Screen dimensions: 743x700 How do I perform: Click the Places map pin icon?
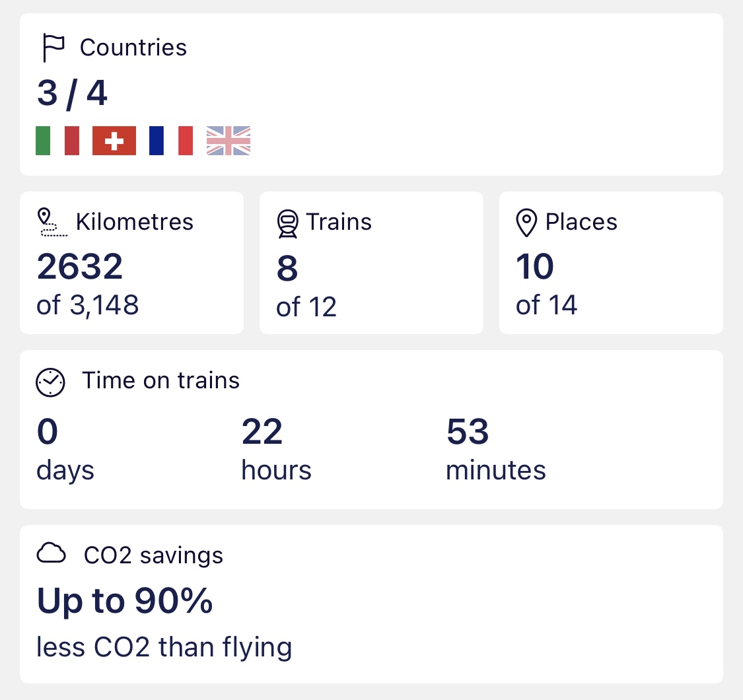coord(526,223)
